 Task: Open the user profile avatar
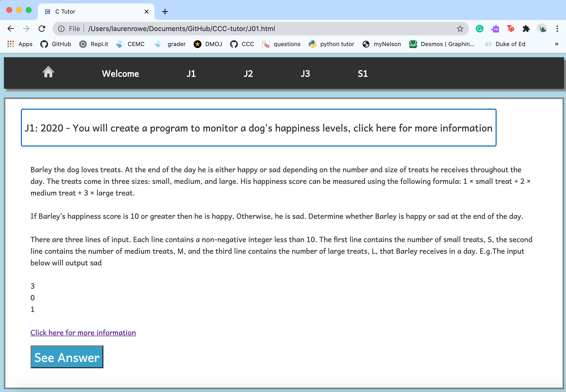(542, 29)
